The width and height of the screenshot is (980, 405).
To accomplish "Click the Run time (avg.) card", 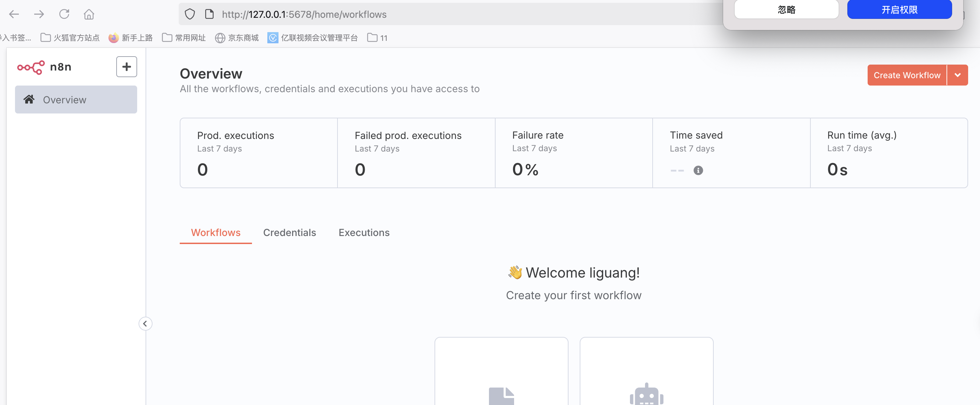I will 889,153.
